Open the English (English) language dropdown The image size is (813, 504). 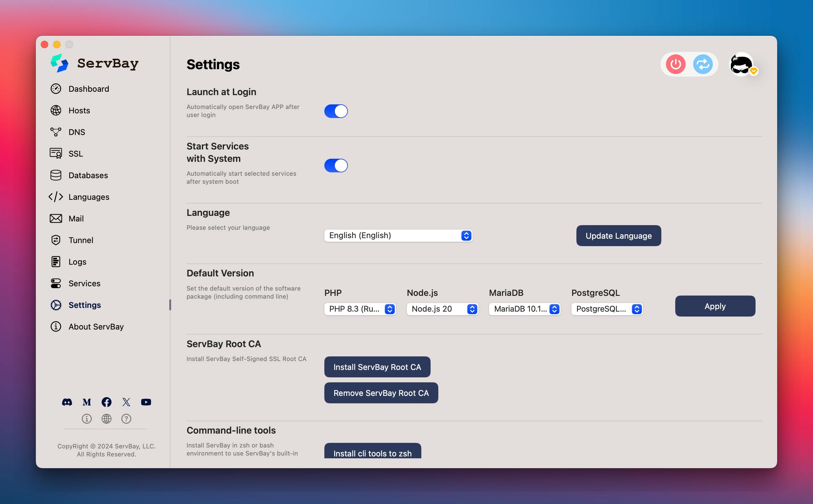(398, 235)
